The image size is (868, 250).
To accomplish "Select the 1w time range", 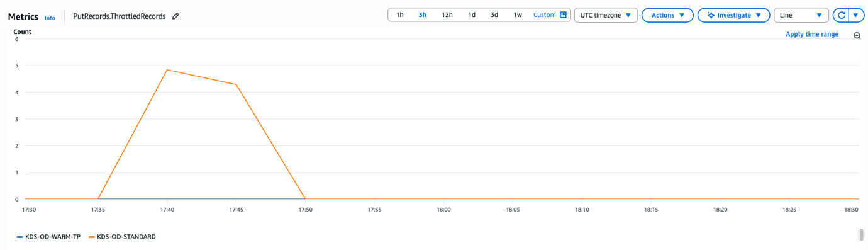I will (x=518, y=15).
